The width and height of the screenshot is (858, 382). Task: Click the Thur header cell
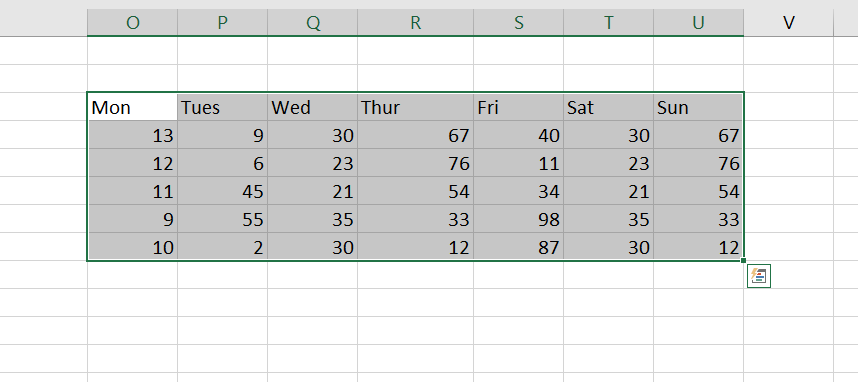415,107
